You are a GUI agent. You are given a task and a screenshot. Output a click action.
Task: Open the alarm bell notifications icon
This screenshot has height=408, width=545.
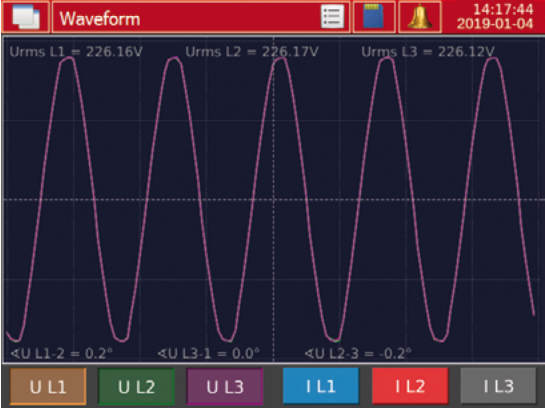(420, 17)
